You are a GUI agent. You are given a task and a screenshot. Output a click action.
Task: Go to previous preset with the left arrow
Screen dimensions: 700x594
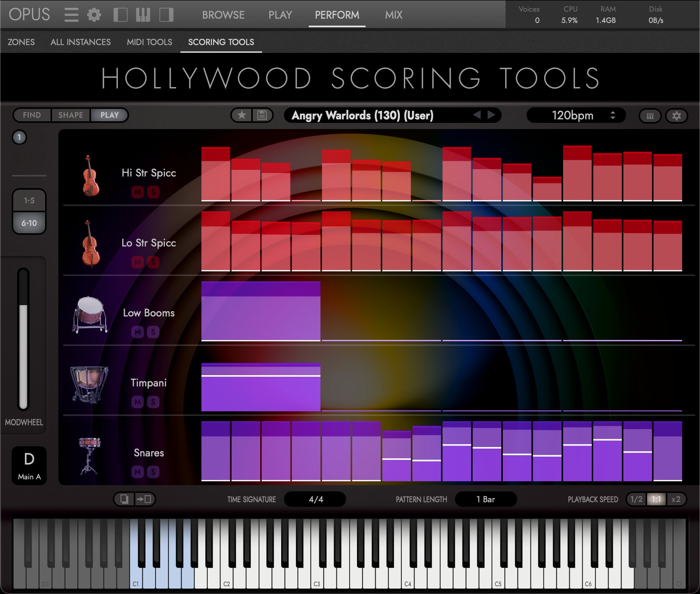point(477,115)
